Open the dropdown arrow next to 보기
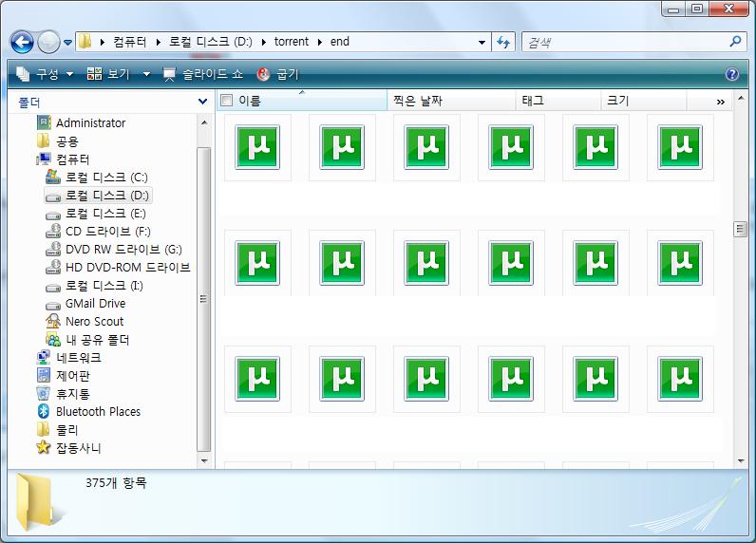The height and width of the screenshot is (543, 756). click(x=146, y=74)
